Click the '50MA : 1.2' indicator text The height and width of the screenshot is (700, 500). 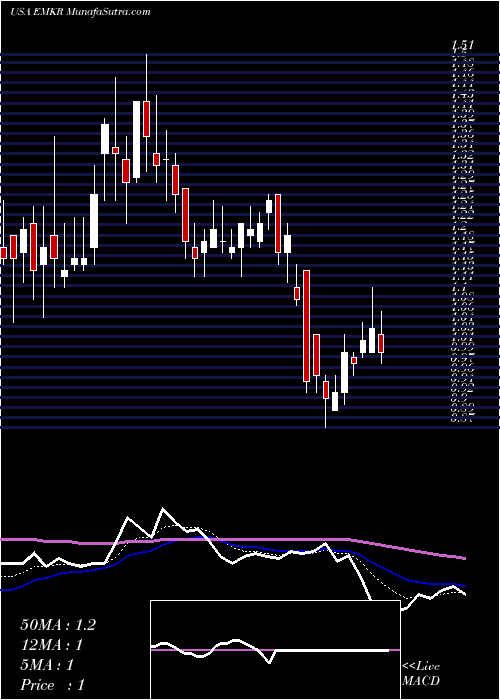click(x=58, y=625)
